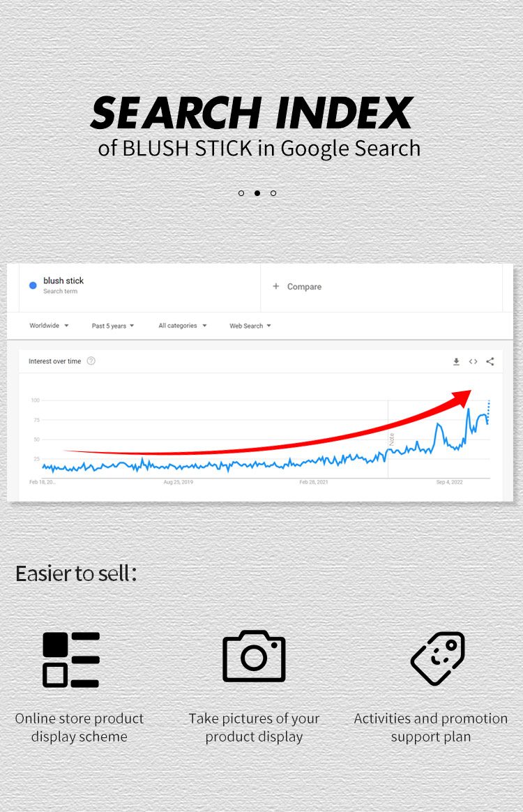Select the filled middle carousel dot

click(257, 193)
